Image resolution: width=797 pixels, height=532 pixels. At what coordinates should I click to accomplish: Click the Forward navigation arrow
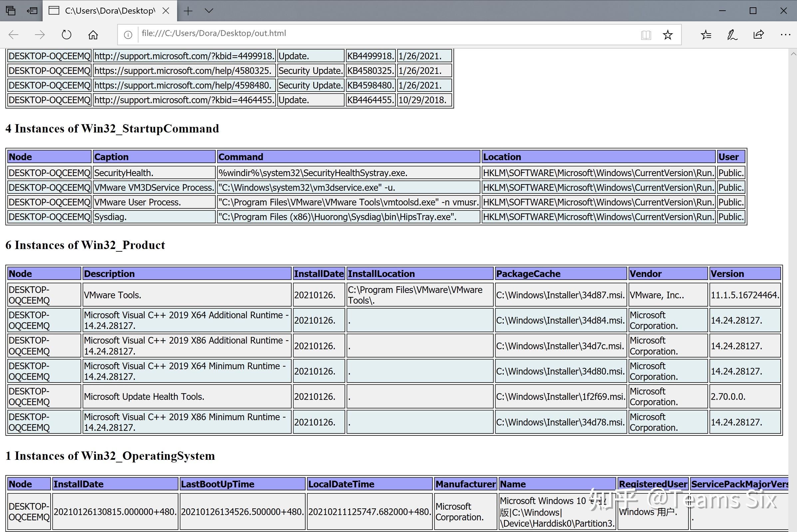pyautogui.click(x=40, y=34)
